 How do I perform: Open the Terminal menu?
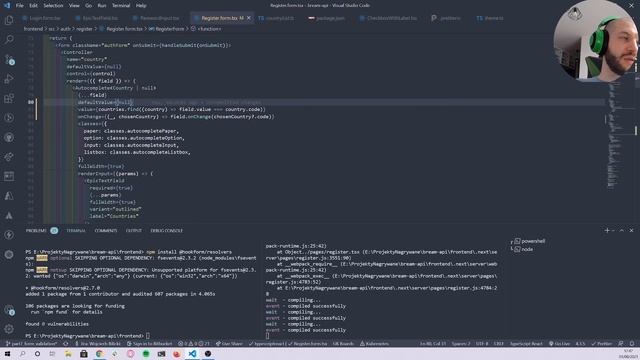point(121,6)
